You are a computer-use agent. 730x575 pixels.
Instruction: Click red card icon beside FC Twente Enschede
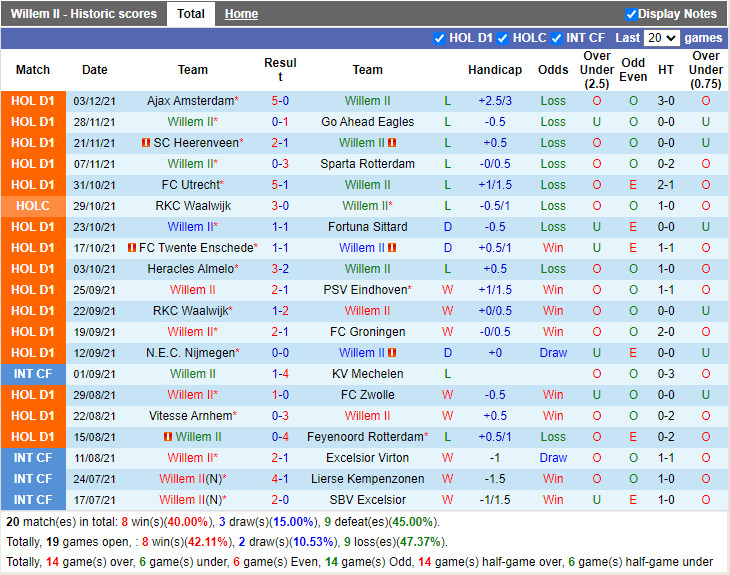point(132,248)
